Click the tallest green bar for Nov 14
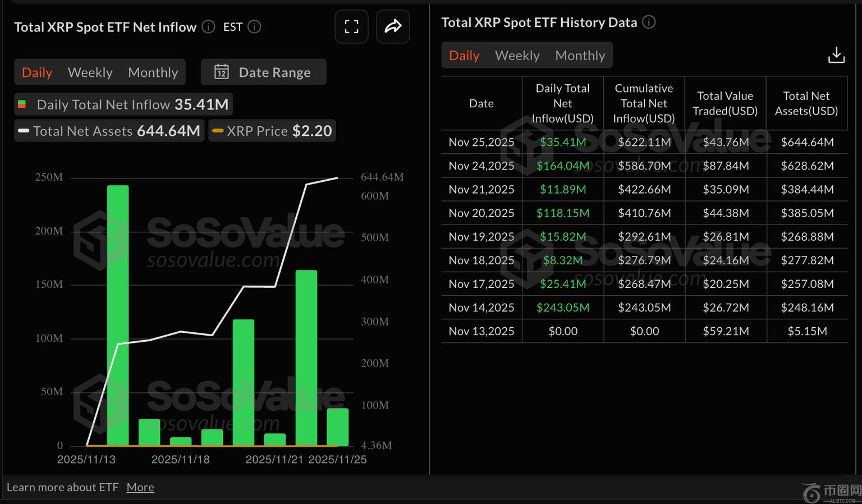862x504 pixels. point(118,314)
